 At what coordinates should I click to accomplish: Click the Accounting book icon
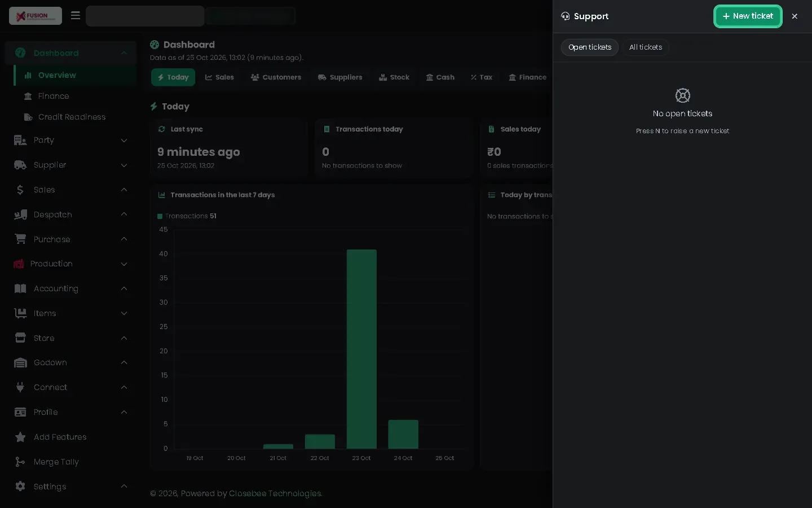20,288
